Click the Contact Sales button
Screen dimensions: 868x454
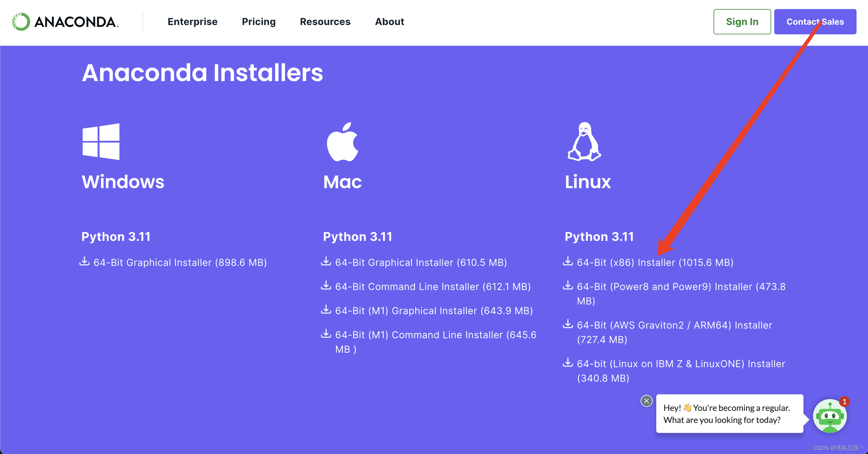[815, 22]
